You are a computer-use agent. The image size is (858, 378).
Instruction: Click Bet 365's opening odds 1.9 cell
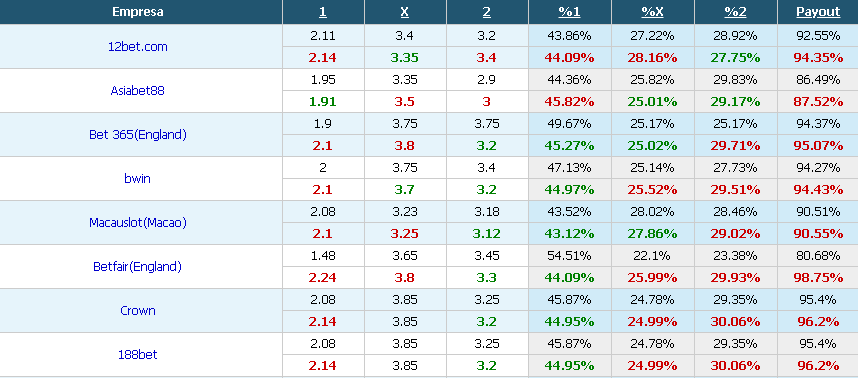point(323,124)
